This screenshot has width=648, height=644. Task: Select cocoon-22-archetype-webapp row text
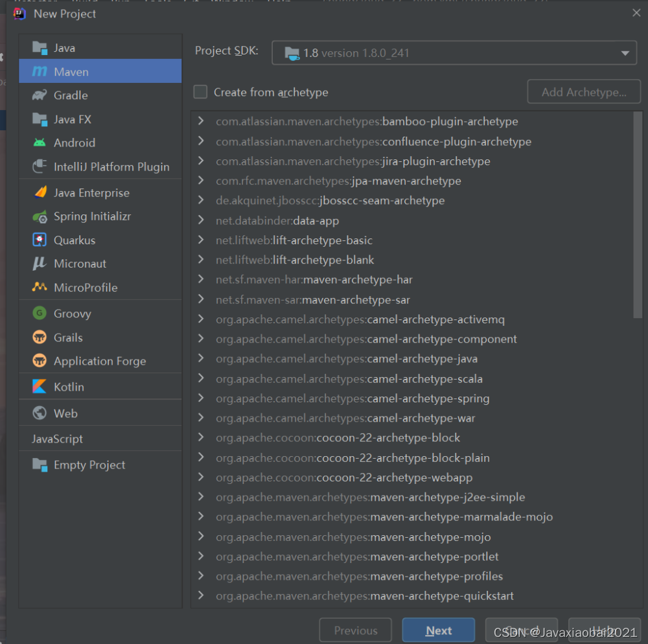tap(344, 477)
